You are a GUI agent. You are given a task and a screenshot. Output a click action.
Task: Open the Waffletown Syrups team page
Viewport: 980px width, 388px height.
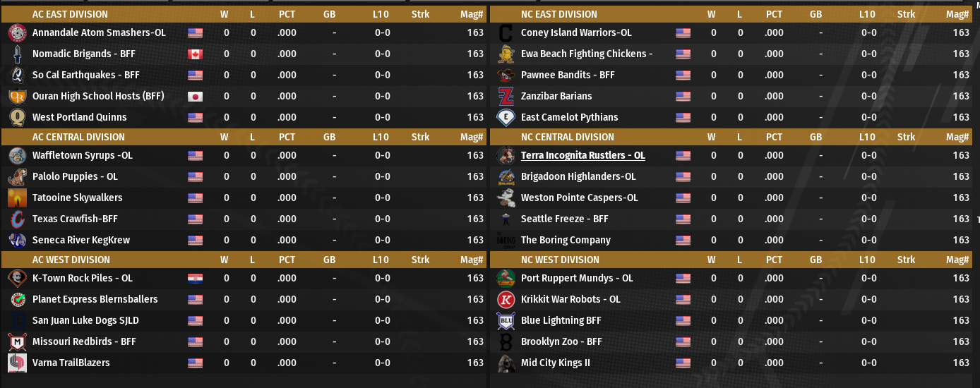(x=82, y=155)
